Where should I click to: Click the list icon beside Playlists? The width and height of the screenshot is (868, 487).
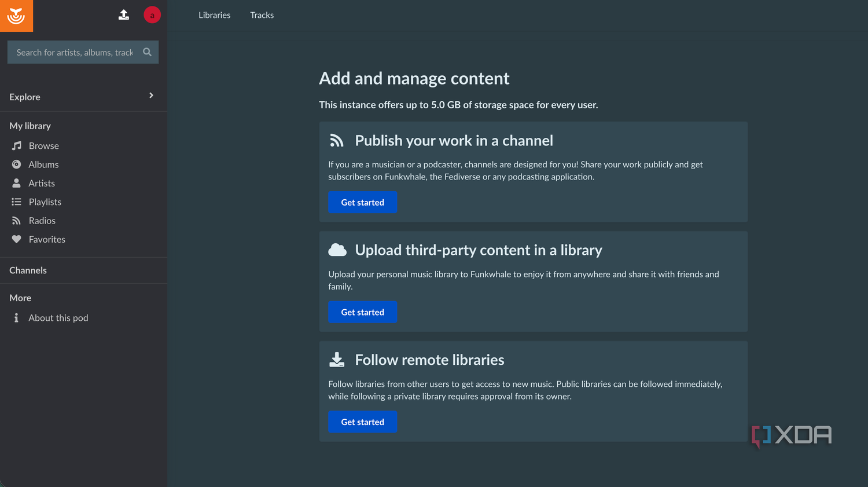(x=17, y=202)
